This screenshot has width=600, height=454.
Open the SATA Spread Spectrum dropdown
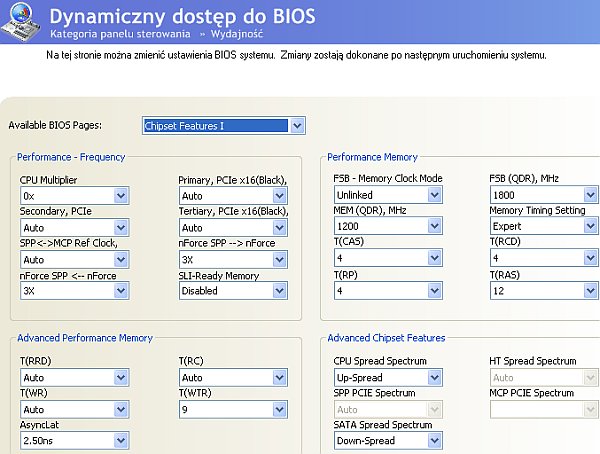coord(434,440)
